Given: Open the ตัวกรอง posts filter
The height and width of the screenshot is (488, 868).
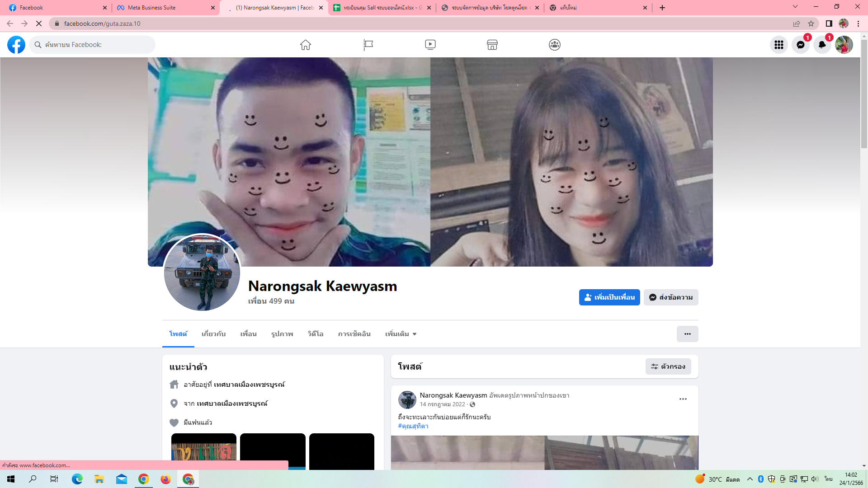Looking at the screenshot, I should click(x=668, y=366).
